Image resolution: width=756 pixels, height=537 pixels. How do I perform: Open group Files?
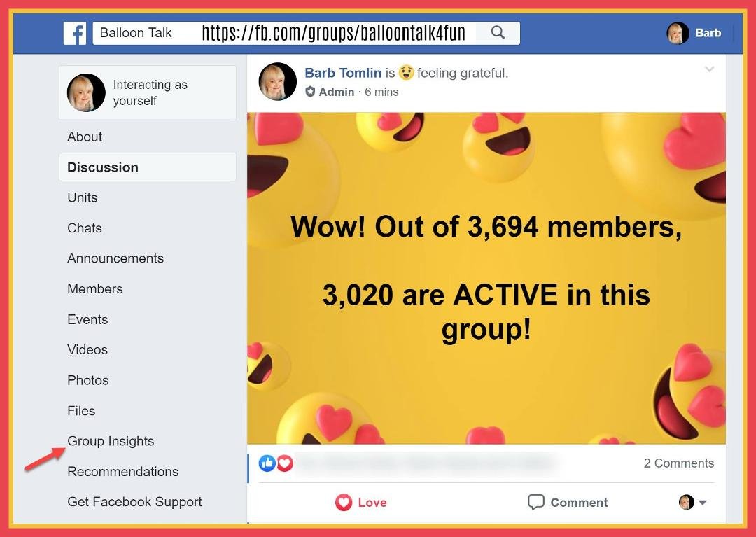coord(81,411)
